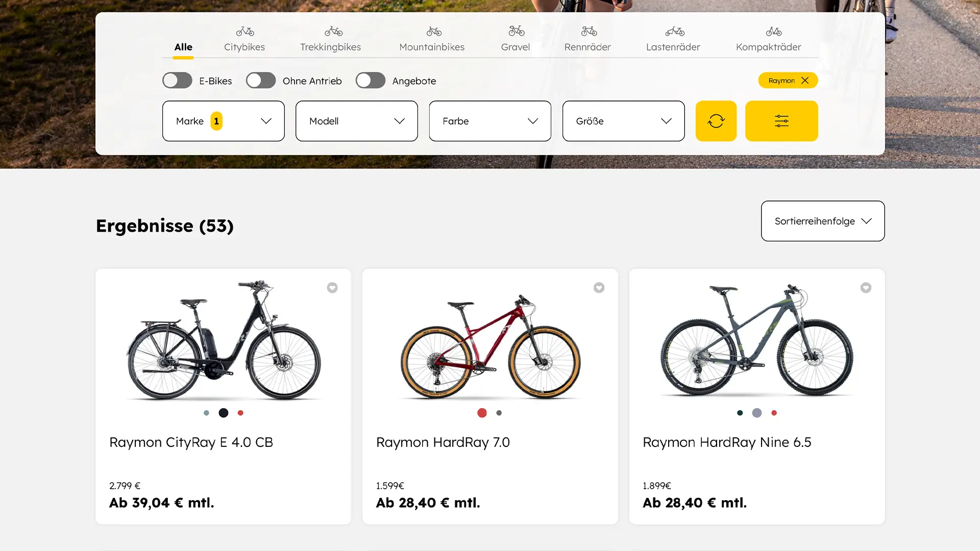Click the heart icon on HardRay 7.0

coord(599,288)
